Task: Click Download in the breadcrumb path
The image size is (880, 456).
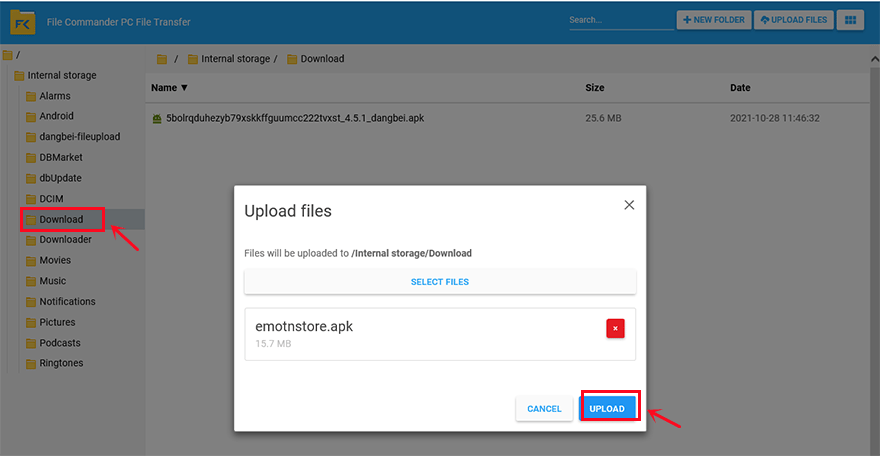Action: (322, 59)
